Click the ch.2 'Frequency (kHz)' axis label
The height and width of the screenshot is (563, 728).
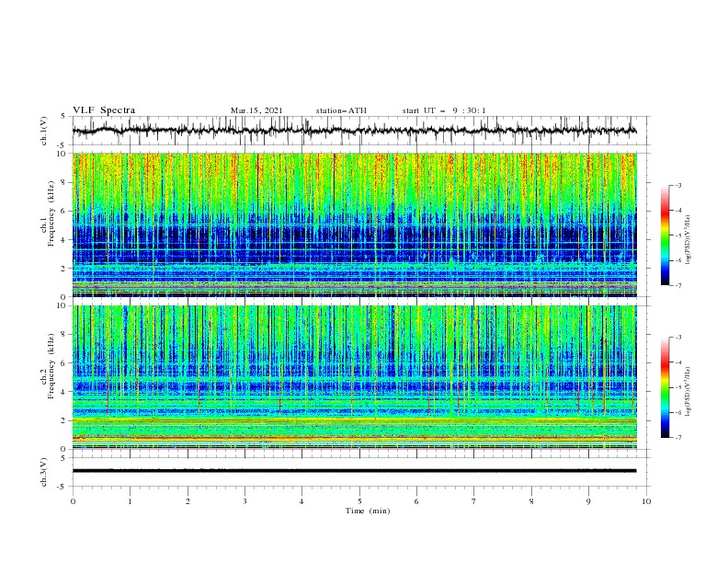[x=52, y=365]
